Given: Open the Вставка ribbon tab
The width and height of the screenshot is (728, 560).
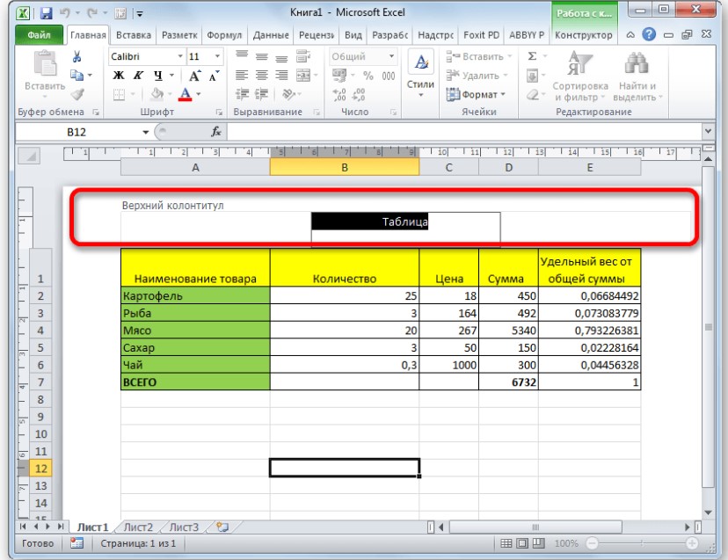Looking at the screenshot, I should [x=132, y=35].
